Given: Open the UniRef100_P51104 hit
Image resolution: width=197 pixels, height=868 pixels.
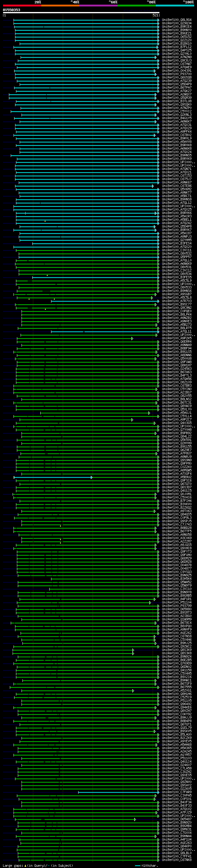Looking at the screenshot, I should [x=177, y=602].
